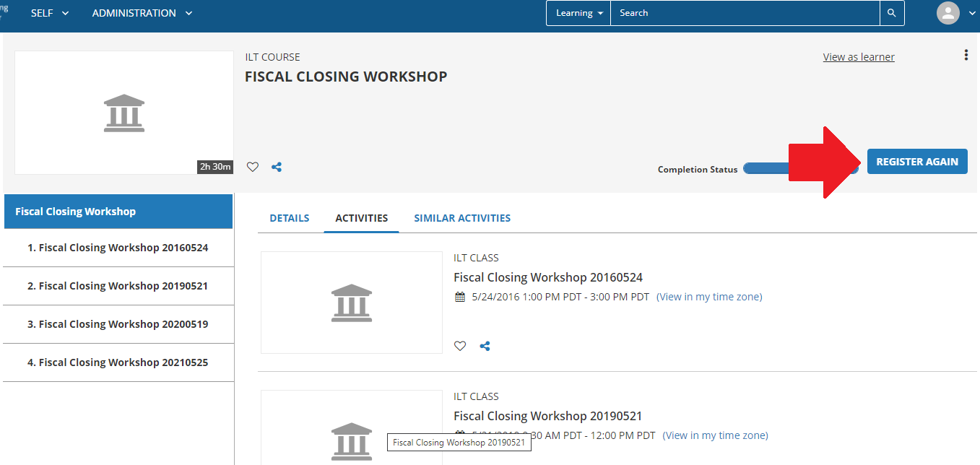The width and height of the screenshot is (980, 465).
Task: Open the three-dot options menu
Action: (x=966, y=53)
